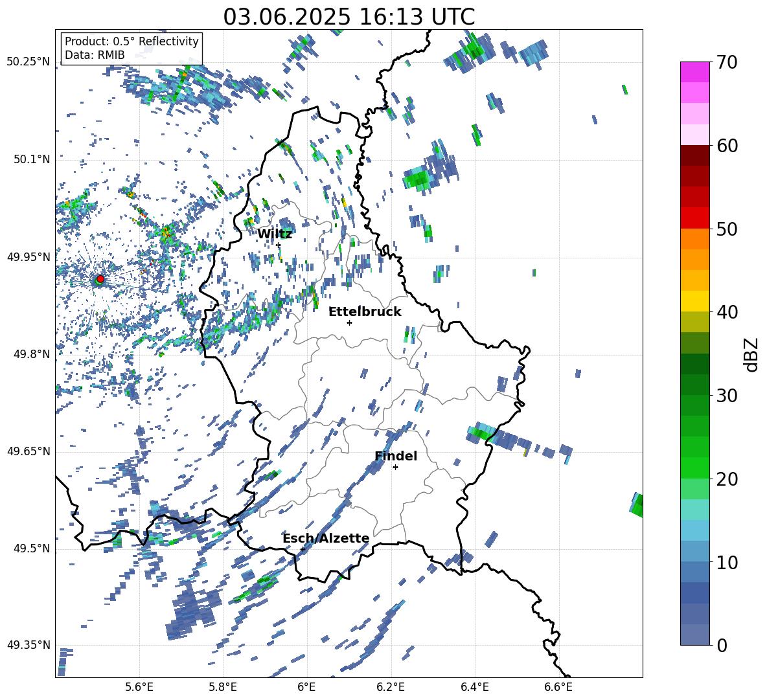This screenshot has width=767, height=700.
Task: Click the Wiltz location cross marker
Action: click(278, 245)
